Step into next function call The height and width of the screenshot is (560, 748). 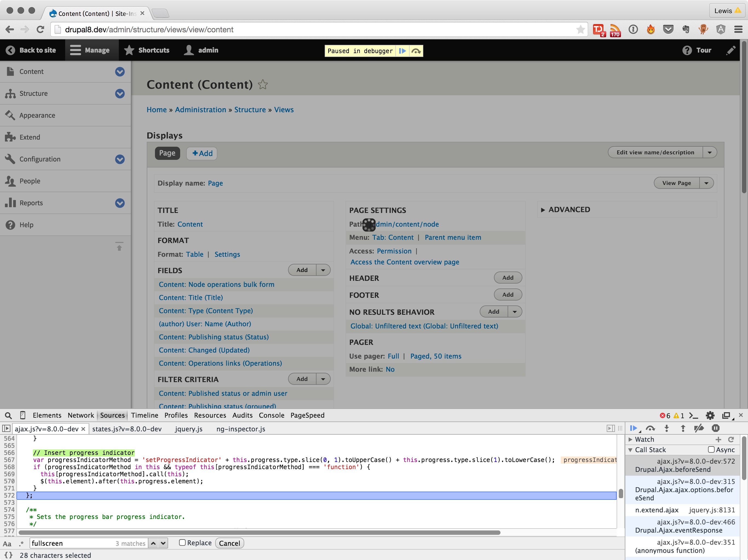(666, 429)
